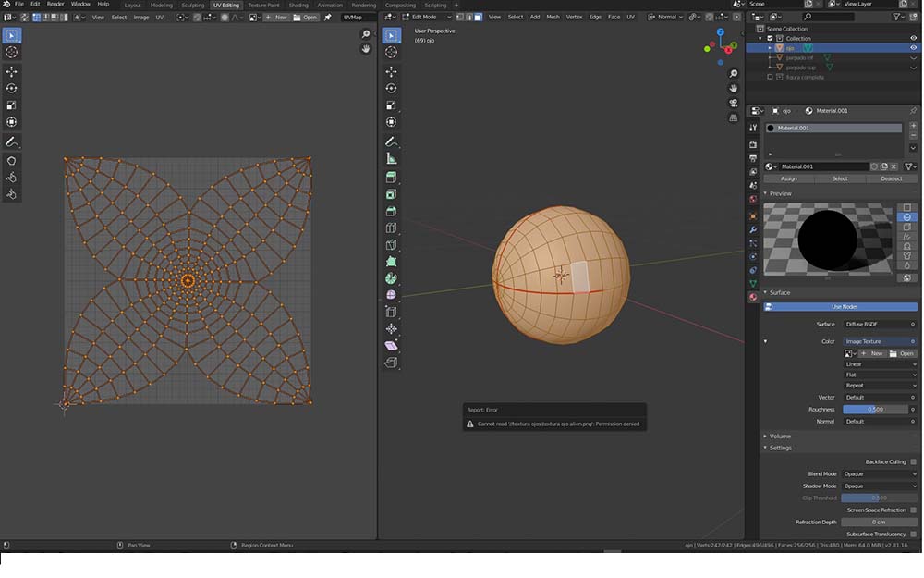Enable Screen Space Refraction checkbox
Image resolution: width=924 pixels, height=578 pixels.
(913, 510)
